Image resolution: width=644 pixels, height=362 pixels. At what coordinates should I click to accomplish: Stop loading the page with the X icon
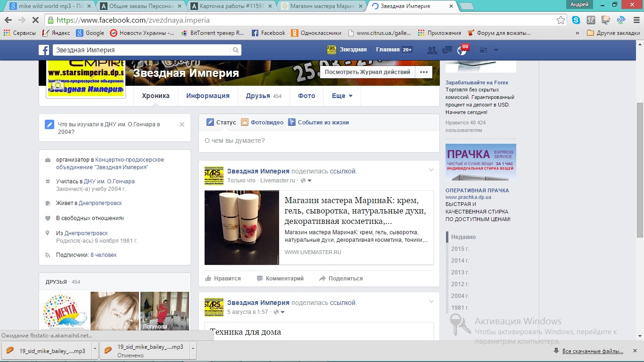pyautogui.click(x=36, y=20)
